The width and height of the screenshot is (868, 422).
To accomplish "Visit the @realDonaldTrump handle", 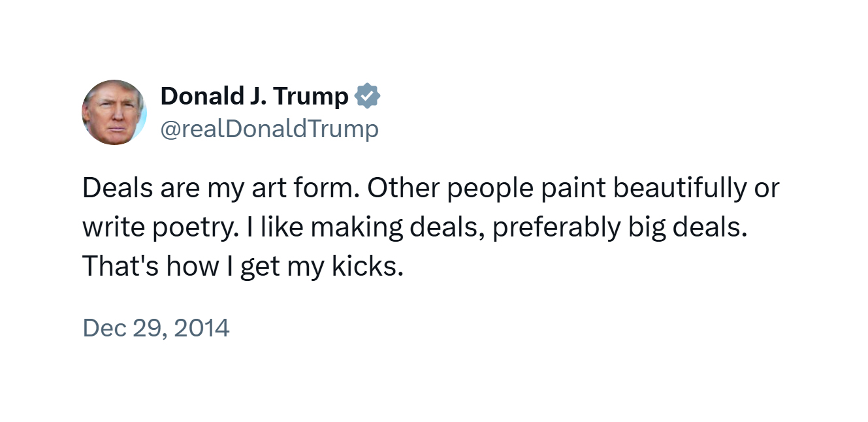I will tap(270, 129).
